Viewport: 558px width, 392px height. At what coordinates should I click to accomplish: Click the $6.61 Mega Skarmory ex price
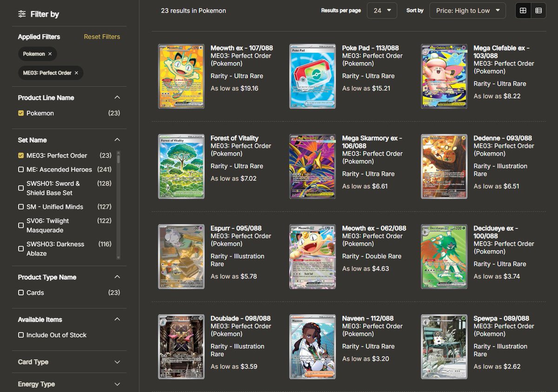coord(380,186)
